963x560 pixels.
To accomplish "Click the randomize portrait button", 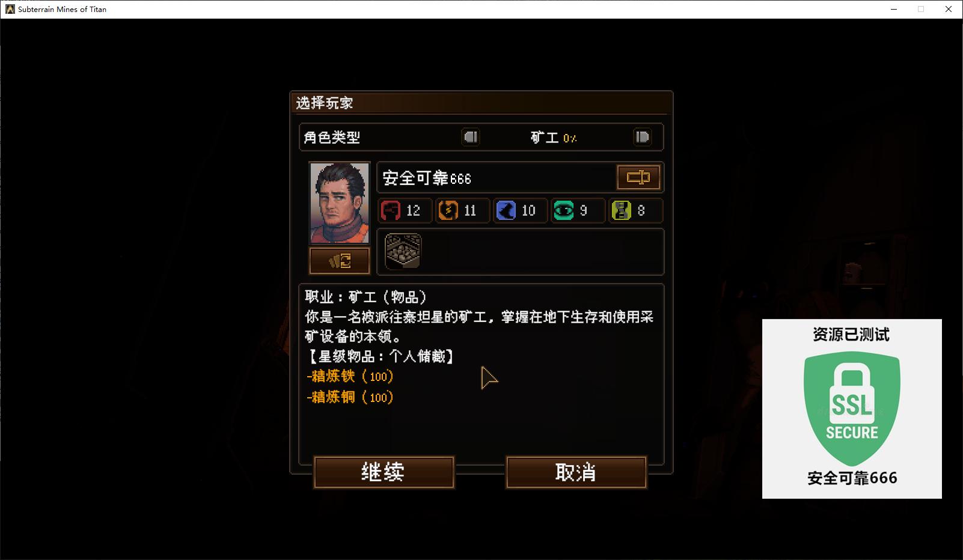I will pos(340,261).
